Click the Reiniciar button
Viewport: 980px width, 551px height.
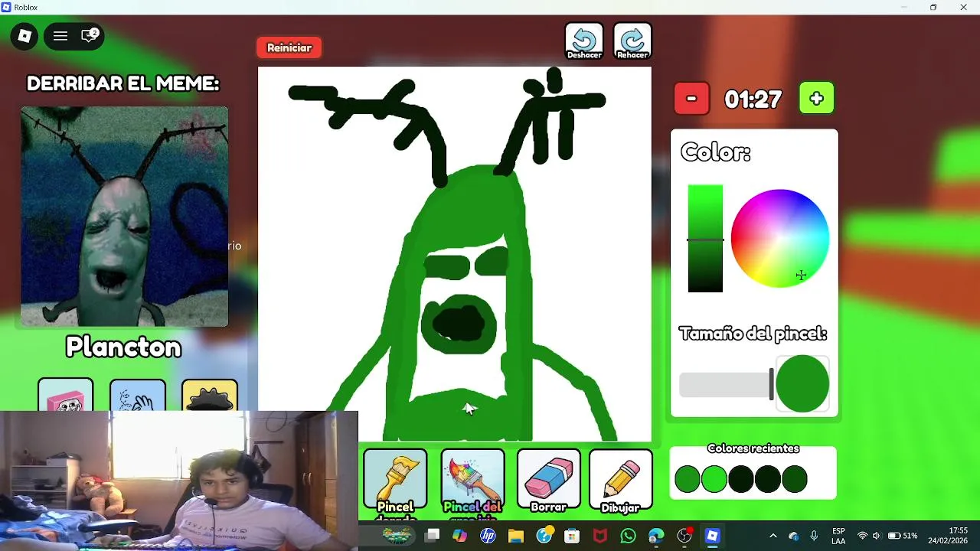click(x=289, y=47)
